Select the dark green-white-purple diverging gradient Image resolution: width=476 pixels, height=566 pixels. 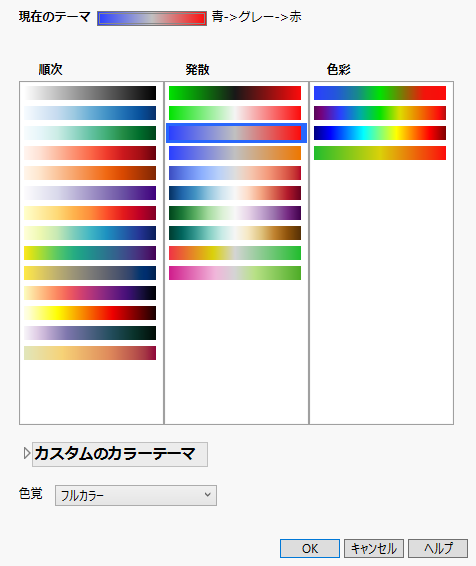[x=235, y=213]
